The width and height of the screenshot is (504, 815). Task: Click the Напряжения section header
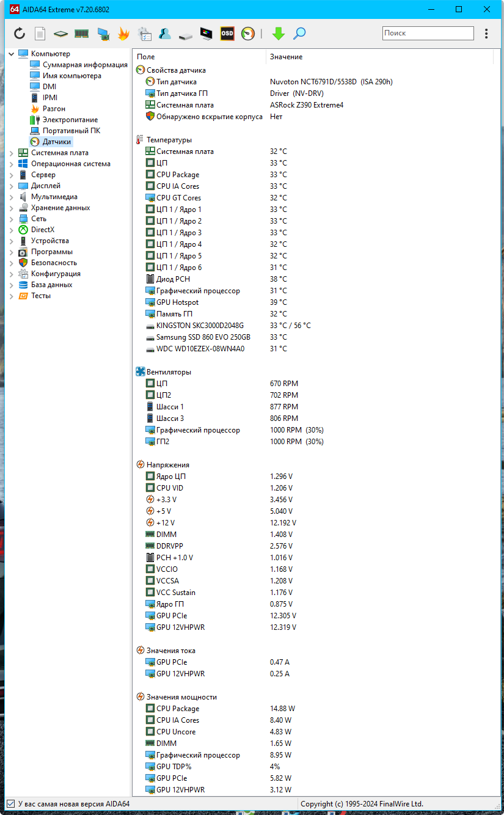click(x=168, y=465)
